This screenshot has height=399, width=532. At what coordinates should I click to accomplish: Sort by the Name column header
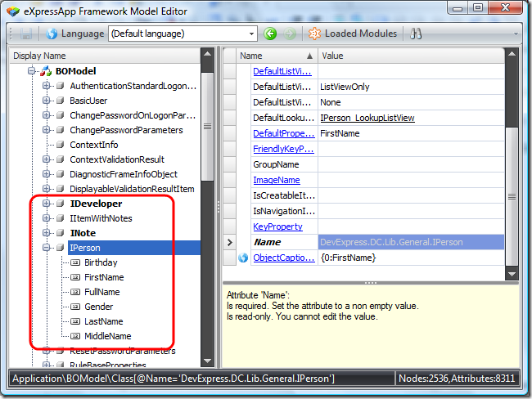click(x=277, y=56)
